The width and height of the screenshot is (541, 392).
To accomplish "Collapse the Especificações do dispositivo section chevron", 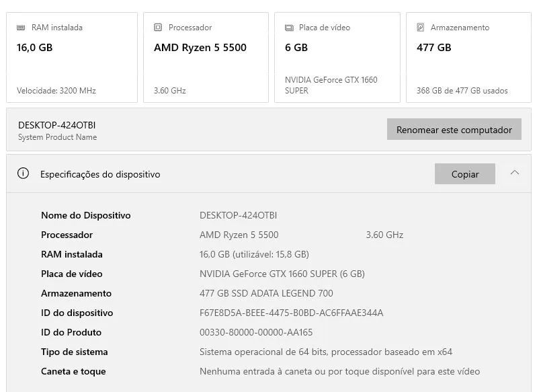I will click(x=514, y=173).
